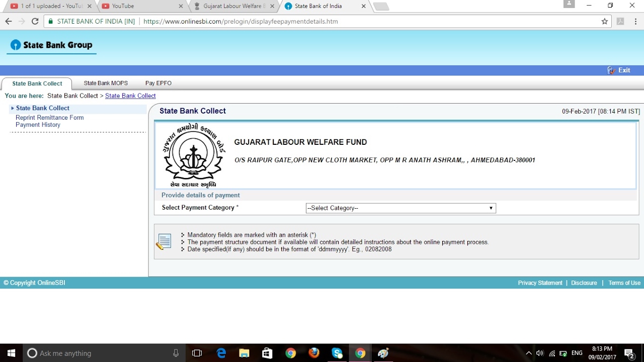
Task: Switch to the State Bank Collect tab
Action: [x=37, y=83]
